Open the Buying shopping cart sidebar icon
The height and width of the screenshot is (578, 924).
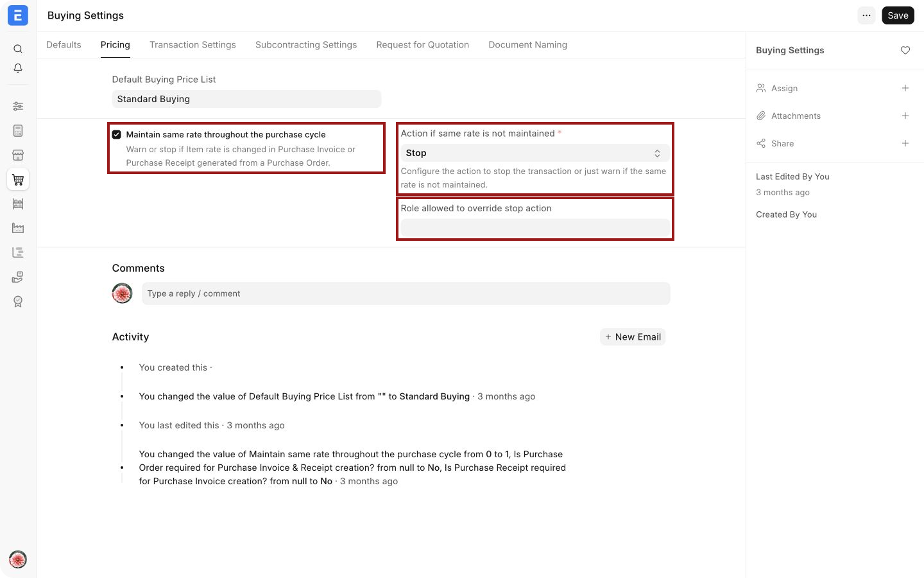[18, 180]
